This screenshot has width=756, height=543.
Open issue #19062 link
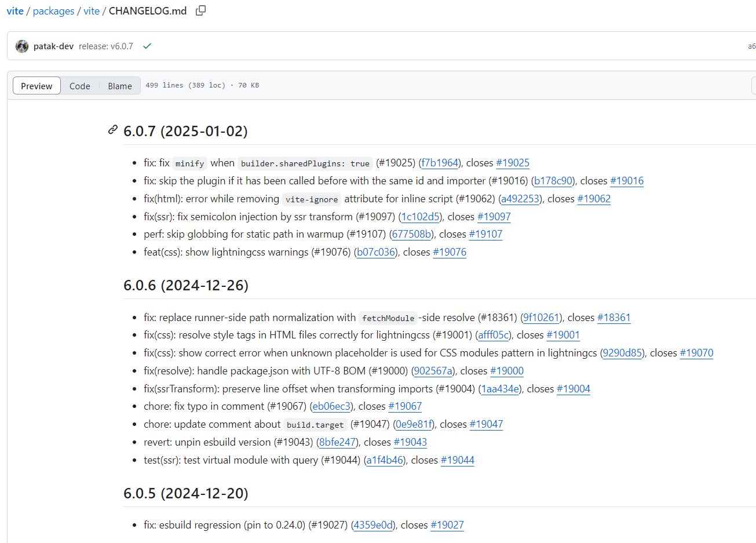pyautogui.click(x=594, y=199)
